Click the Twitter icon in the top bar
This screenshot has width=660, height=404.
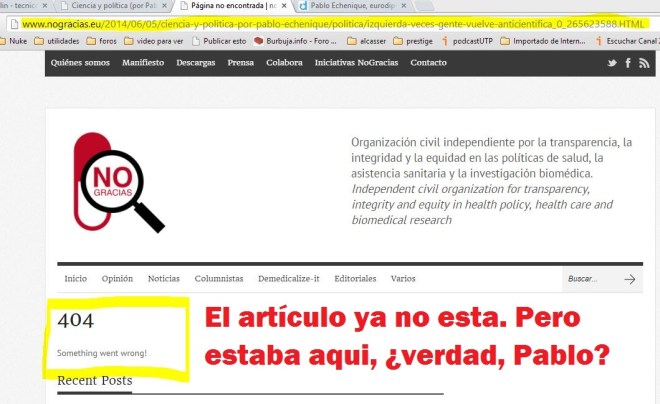(612, 63)
